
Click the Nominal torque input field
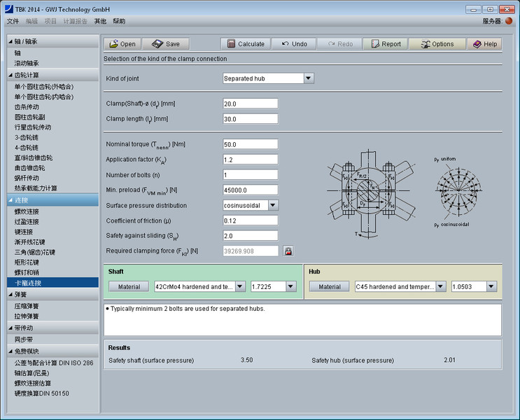coord(250,144)
